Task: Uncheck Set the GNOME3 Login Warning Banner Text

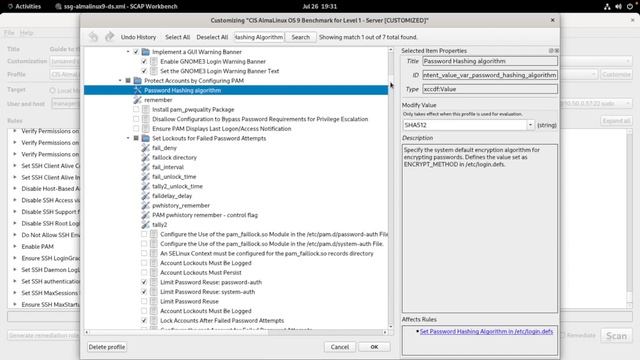Action: (144, 71)
